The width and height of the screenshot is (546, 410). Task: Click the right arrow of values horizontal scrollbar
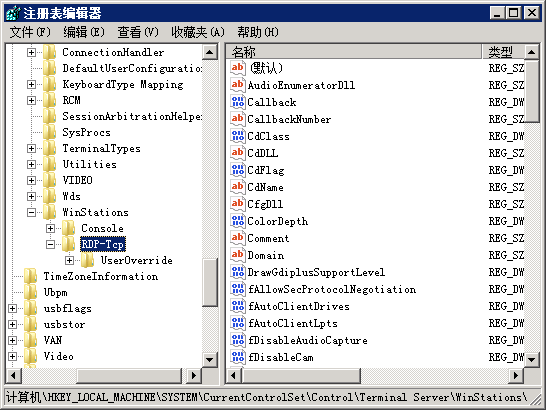516,376
